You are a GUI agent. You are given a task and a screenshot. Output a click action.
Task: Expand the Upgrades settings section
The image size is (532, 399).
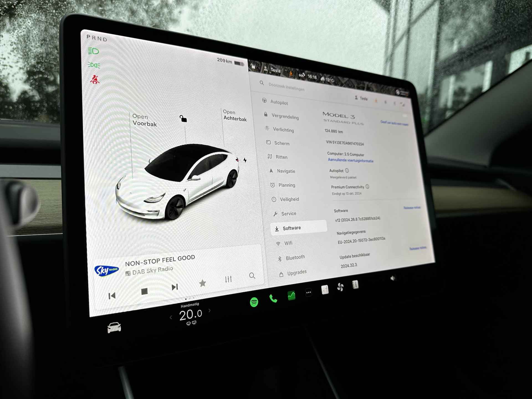(294, 273)
